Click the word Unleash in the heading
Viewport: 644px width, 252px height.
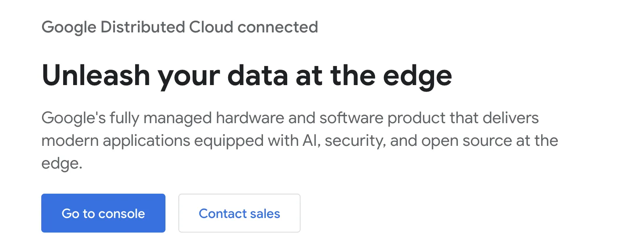tap(96, 76)
